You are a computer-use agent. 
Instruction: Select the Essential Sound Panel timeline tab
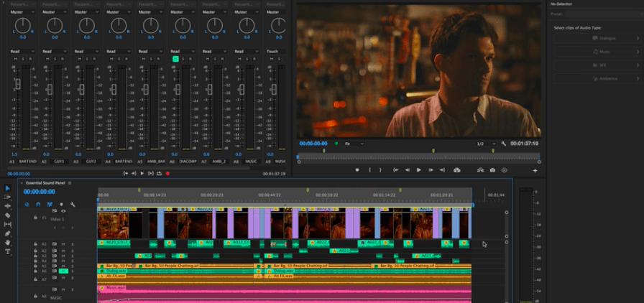pyautogui.click(x=45, y=182)
